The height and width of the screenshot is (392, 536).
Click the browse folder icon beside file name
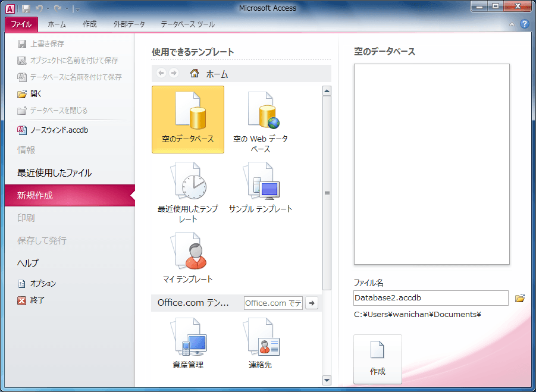tap(520, 298)
